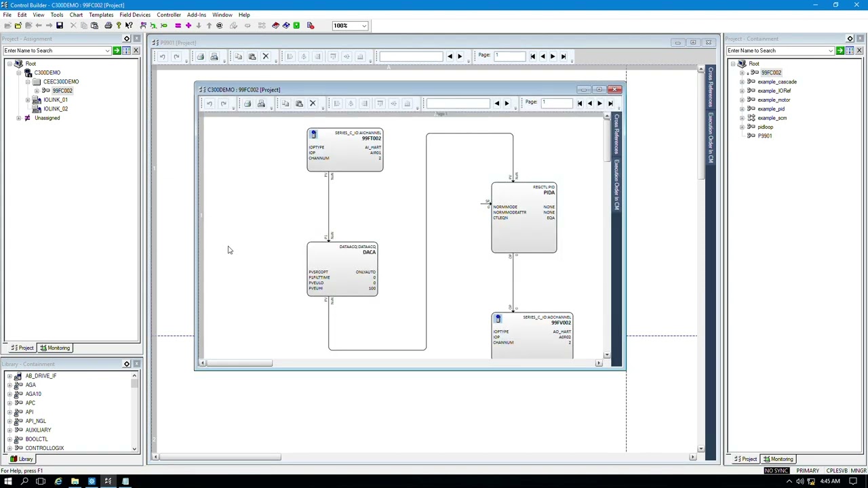Expand the IOLINK_01 tree node
Viewport: 868px width, 488px height.
click(x=28, y=100)
